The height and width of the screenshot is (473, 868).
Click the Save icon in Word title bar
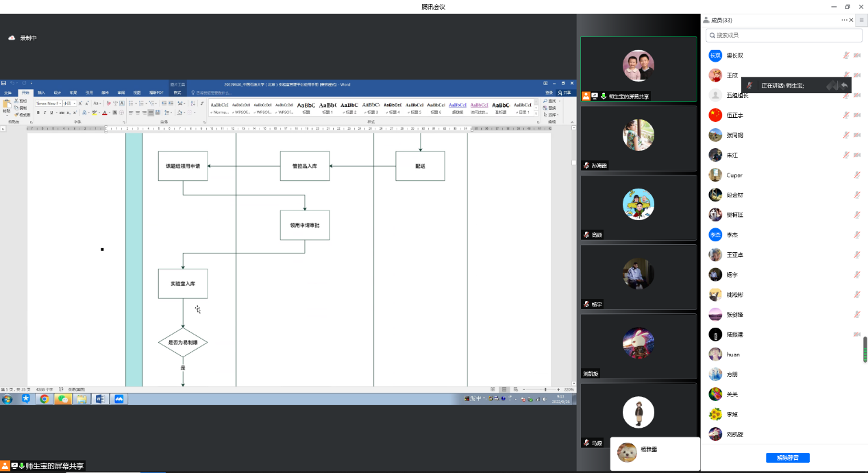pos(4,84)
